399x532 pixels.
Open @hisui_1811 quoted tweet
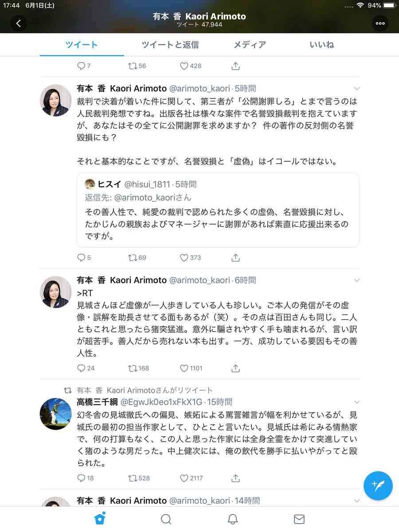click(218, 210)
